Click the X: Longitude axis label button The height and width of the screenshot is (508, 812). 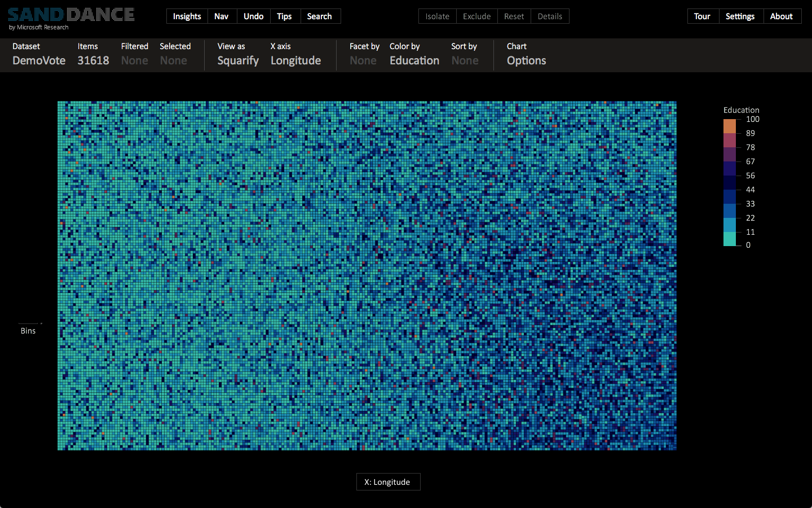point(388,481)
